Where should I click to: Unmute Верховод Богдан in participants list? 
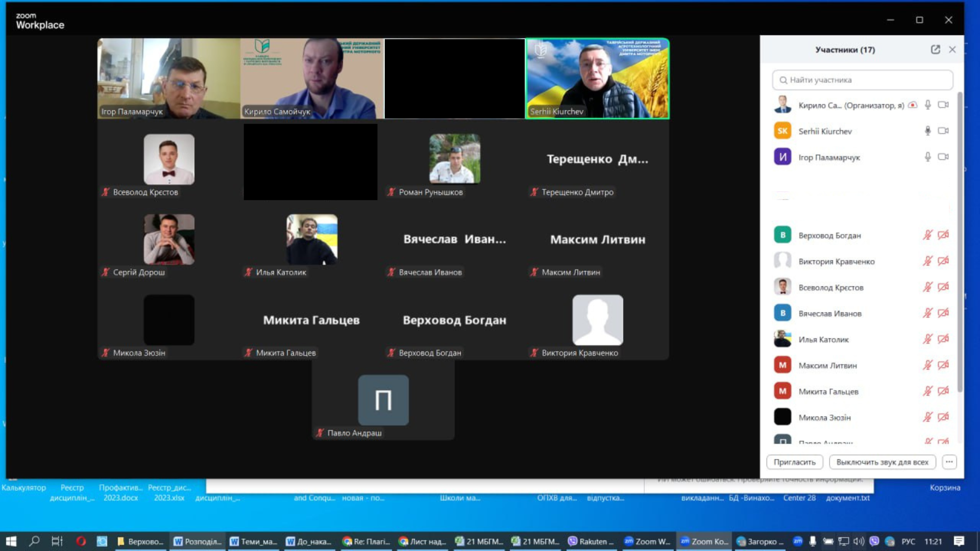click(x=927, y=235)
